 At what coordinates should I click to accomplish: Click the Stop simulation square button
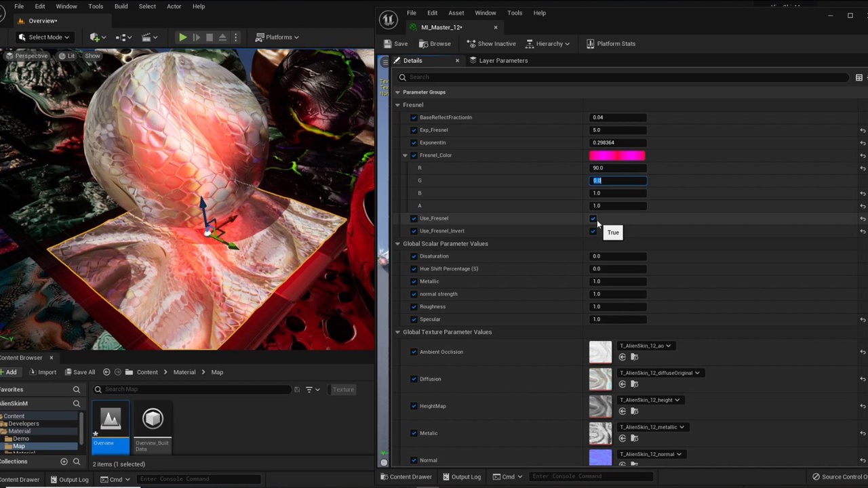click(x=210, y=37)
